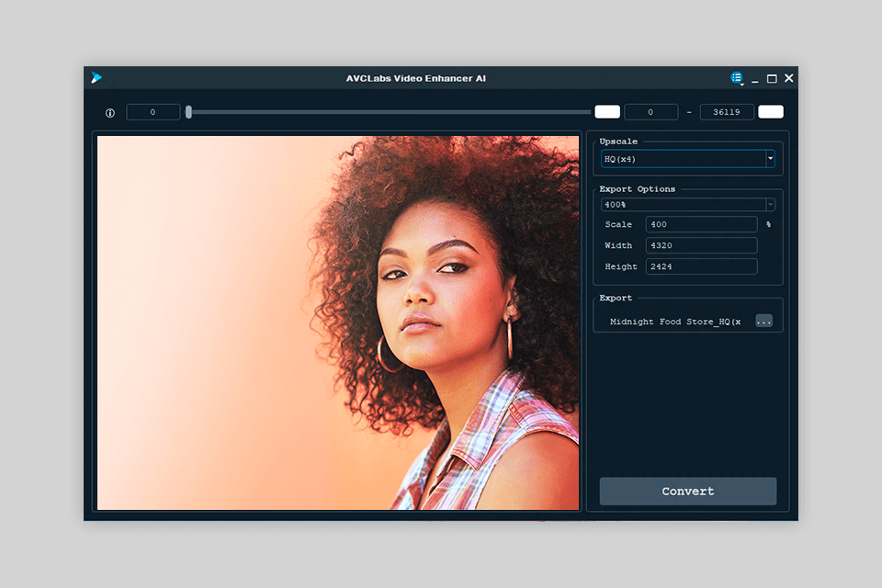Open the Upscale HQ(x4) dropdown
882x588 pixels.
coord(687,159)
